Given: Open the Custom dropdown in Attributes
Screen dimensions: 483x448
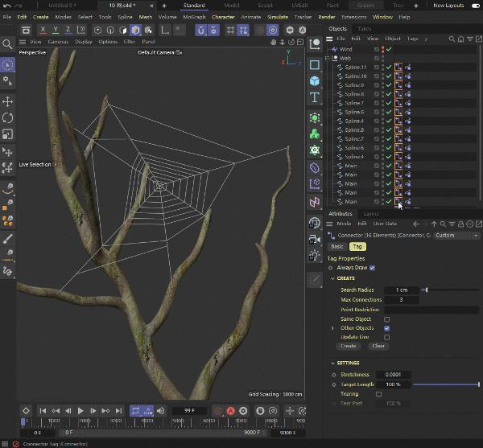Looking at the screenshot, I should tap(455, 235).
